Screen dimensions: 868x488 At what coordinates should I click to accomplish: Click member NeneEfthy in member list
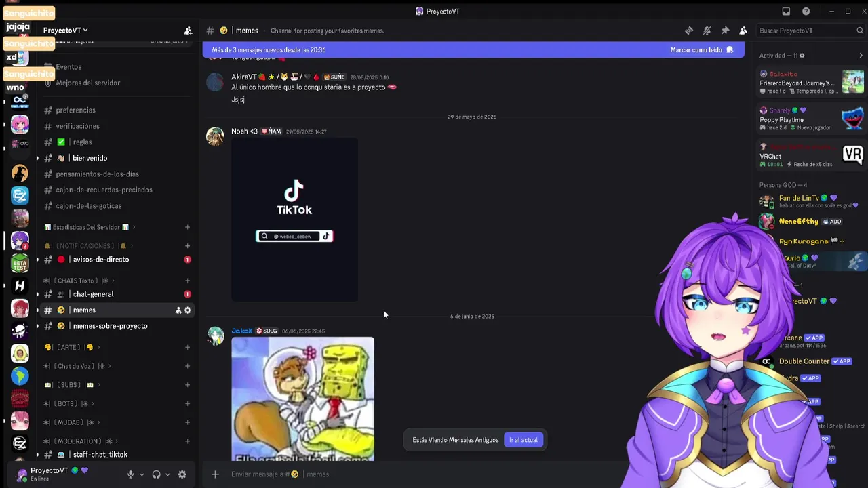point(799,222)
